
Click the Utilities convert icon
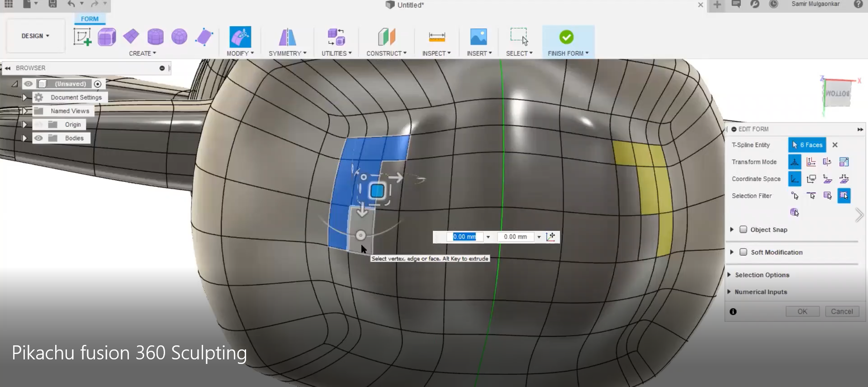337,37
